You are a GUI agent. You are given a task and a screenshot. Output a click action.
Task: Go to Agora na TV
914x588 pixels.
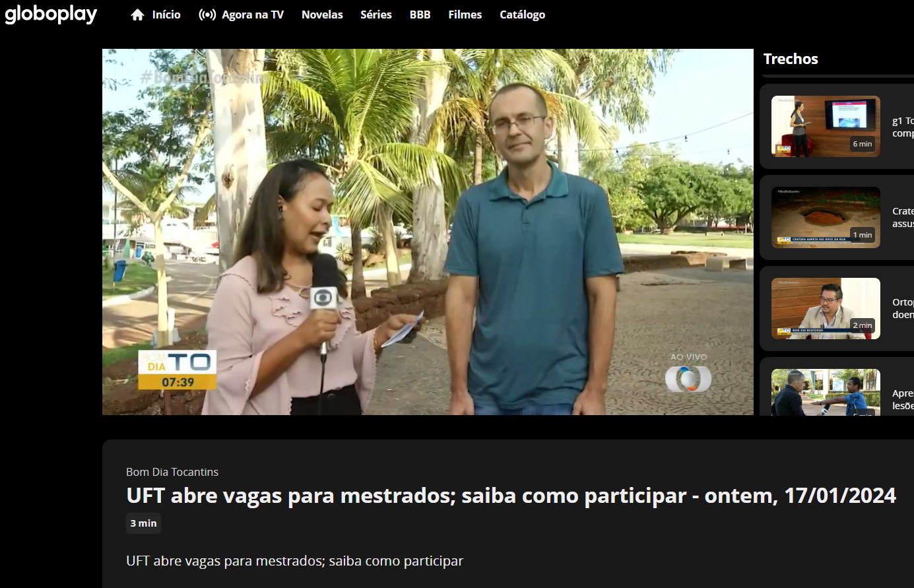[253, 15]
